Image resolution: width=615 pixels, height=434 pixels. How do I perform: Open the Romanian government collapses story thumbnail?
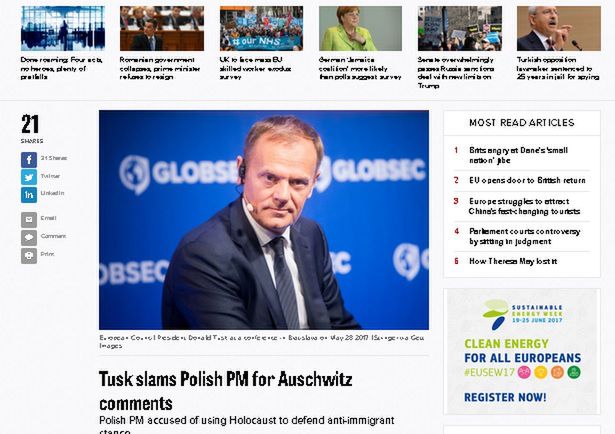pos(162,28)
